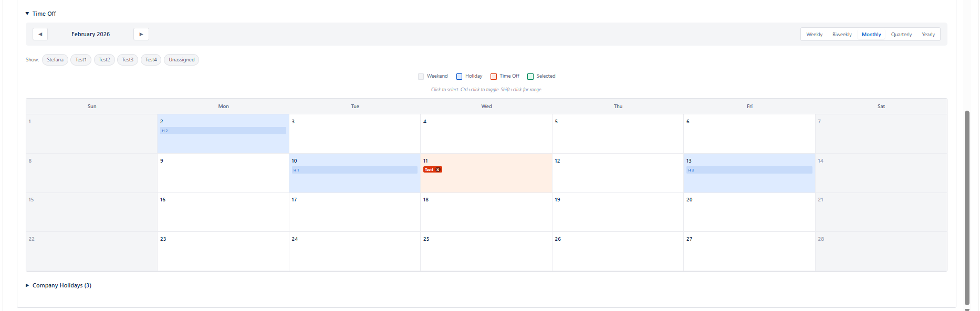The width and height of the screenshot is (980, 311).
Task: Go to the next month arrow
Action: (141, 34)
